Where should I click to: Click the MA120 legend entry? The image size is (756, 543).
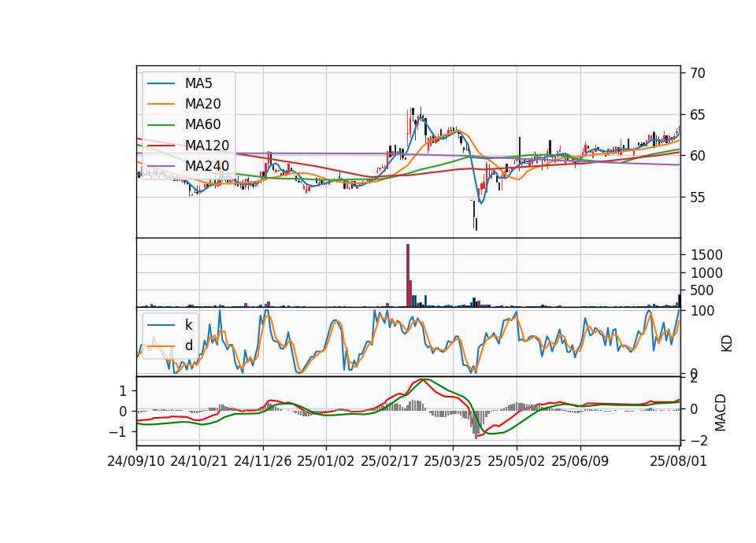click(188, 145)
